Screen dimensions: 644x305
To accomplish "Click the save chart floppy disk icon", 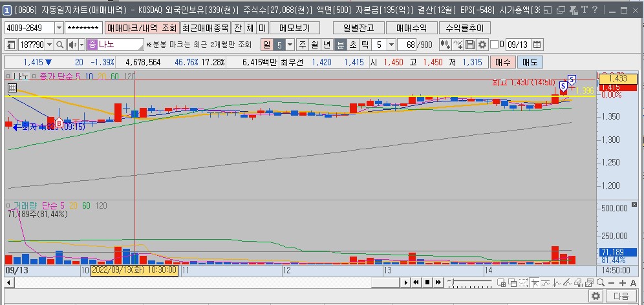I will (x=470, y=45).
